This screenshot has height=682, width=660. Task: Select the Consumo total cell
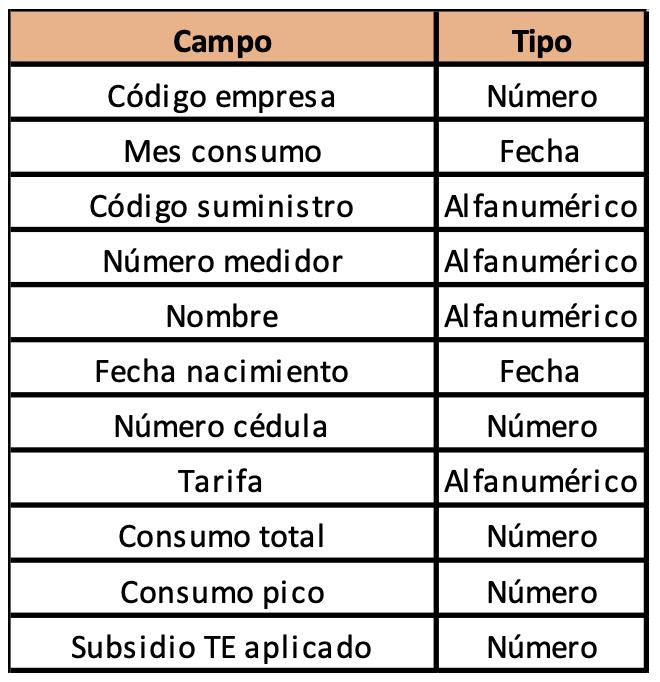pos(222,532)
